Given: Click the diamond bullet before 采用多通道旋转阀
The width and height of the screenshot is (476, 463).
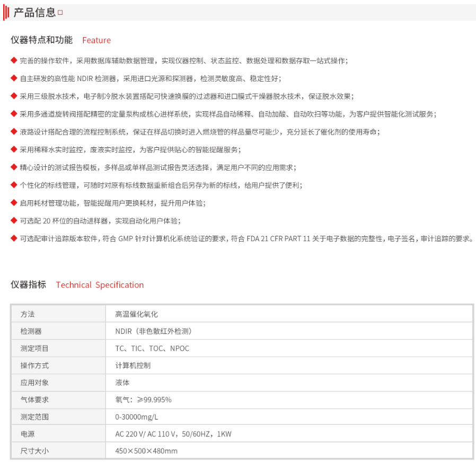Looking at the screenshot, I should click(x=14, y=114).
